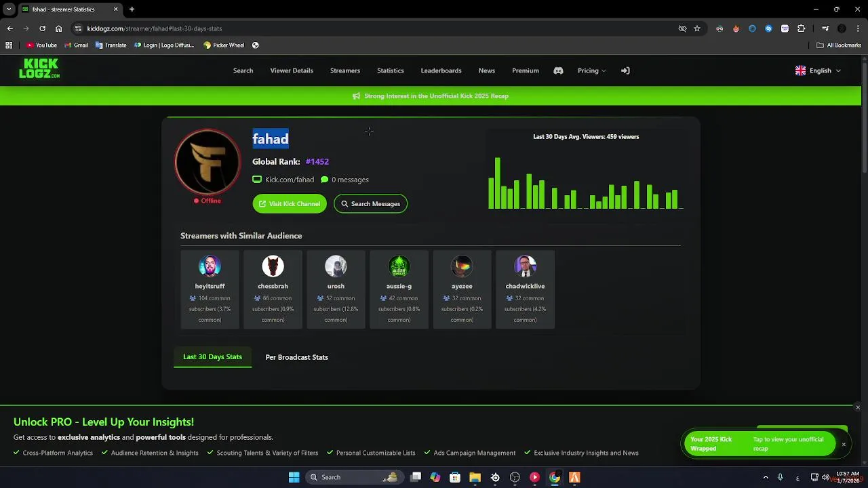Open YouTube bookmark
868x488 pixels.
click(41, 45)
